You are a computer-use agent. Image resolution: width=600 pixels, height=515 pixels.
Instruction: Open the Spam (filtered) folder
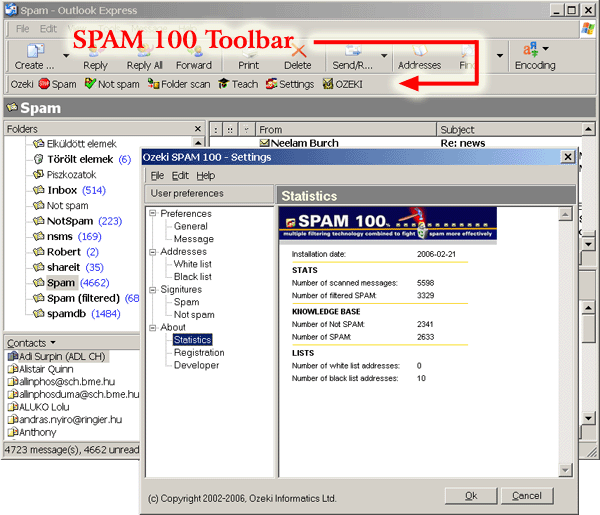pos(86,298)
